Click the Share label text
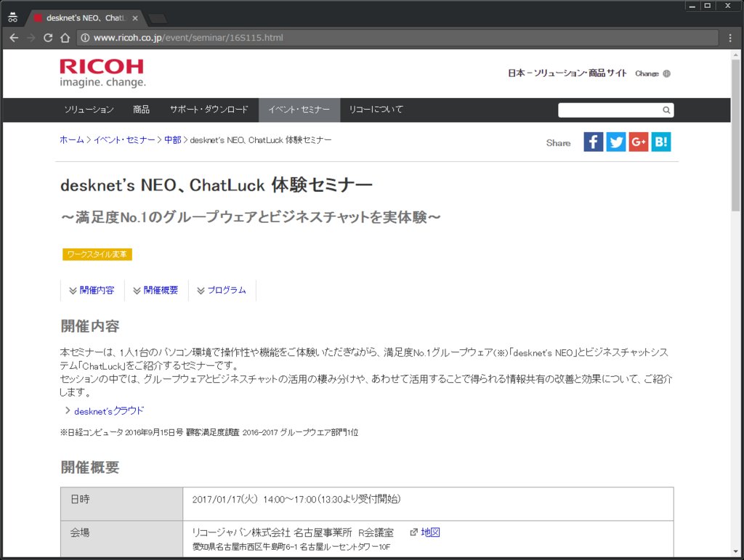This screenshot has height=560, width=744. click(x=558, y=143)
